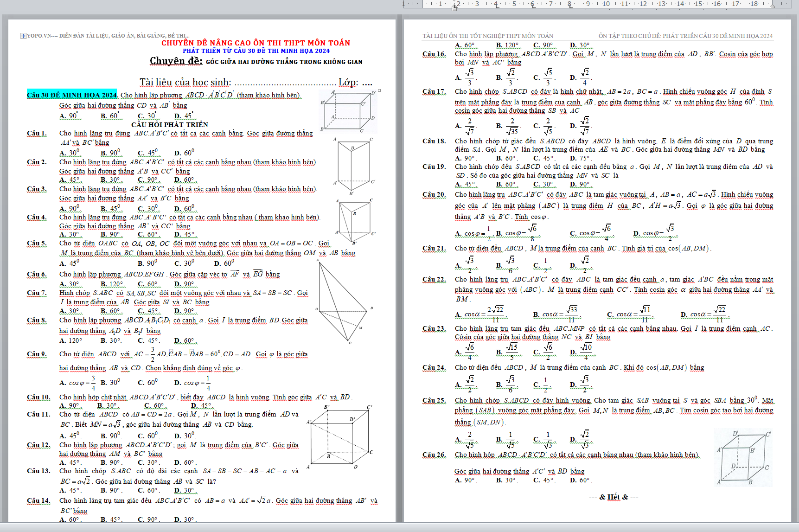Select the cube figure beside Câu 30
The height and width of the screenshot is (532, 799).
(x=348, y=111)
